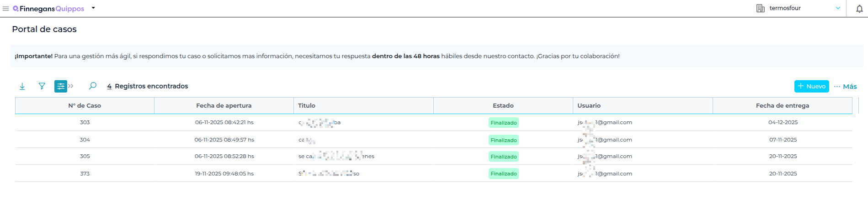Click the Fecha de apertura column header

[224, 105]
